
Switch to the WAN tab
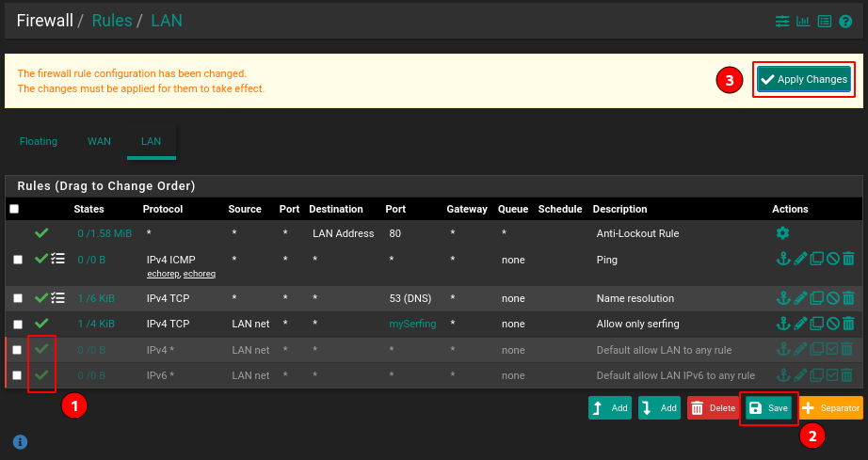99,141
